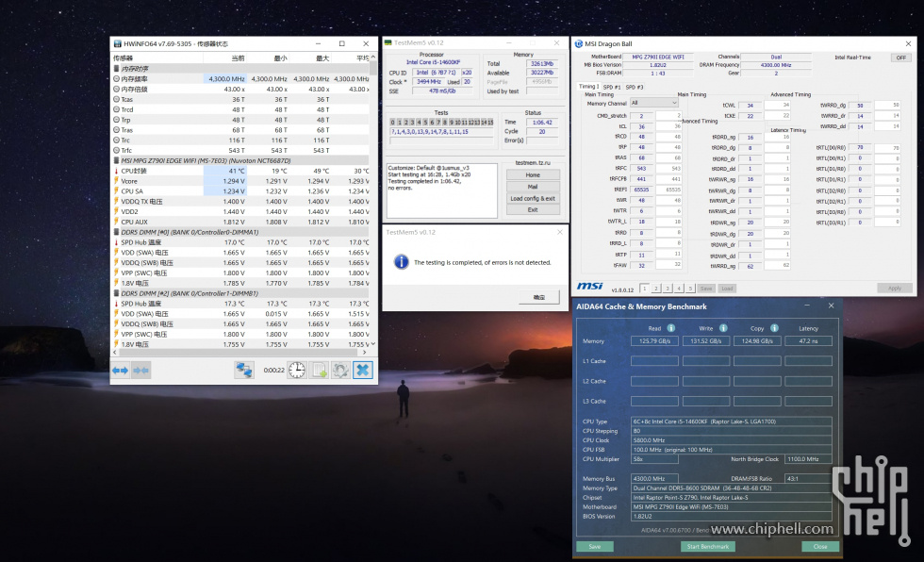This screenshot has width=924, height=562.
Task: Open HWiNFO sensor settings gear icon
Action: click(340, 370)
